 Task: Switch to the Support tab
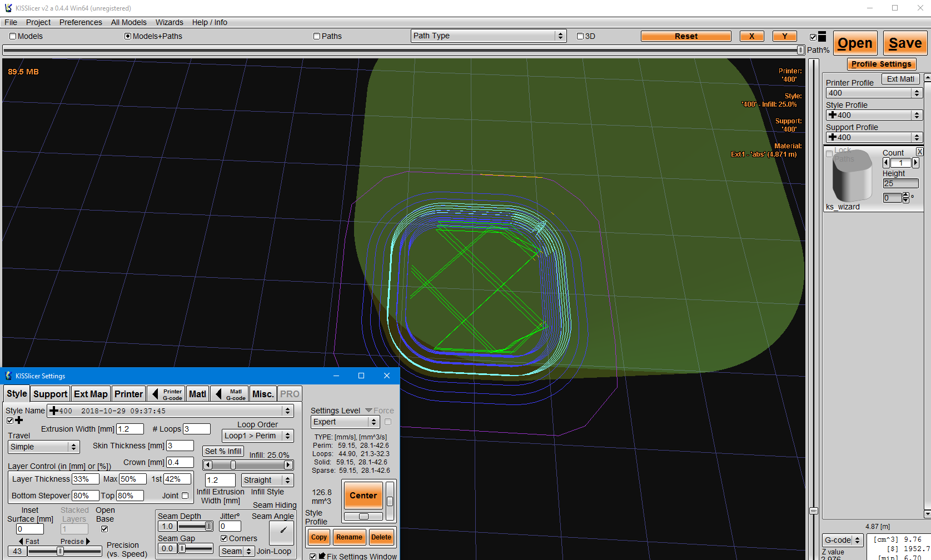click(50, 394)
